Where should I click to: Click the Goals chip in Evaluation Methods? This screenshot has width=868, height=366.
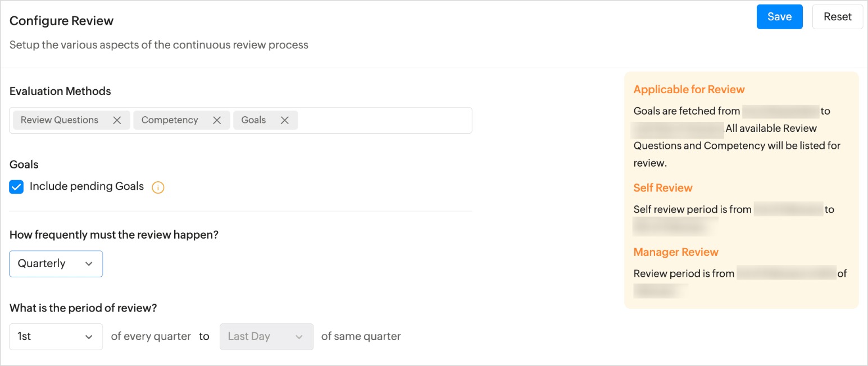(x=253, y=120)
